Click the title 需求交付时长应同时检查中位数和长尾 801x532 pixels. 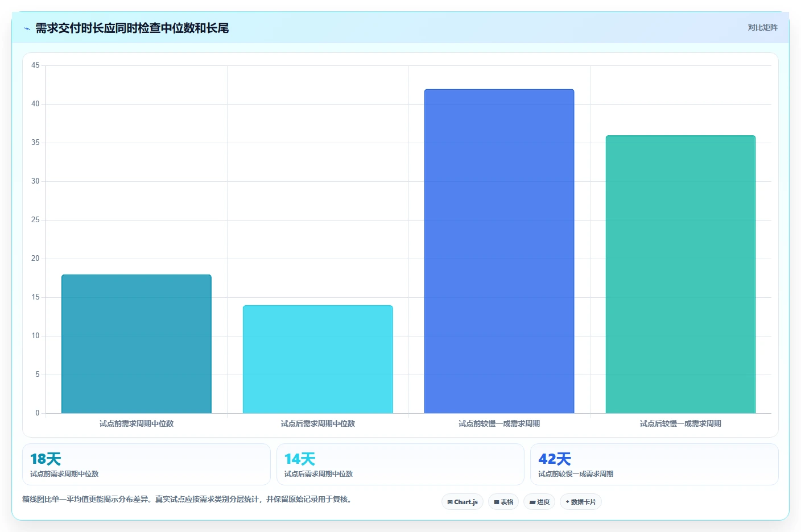tap(132, 28)
